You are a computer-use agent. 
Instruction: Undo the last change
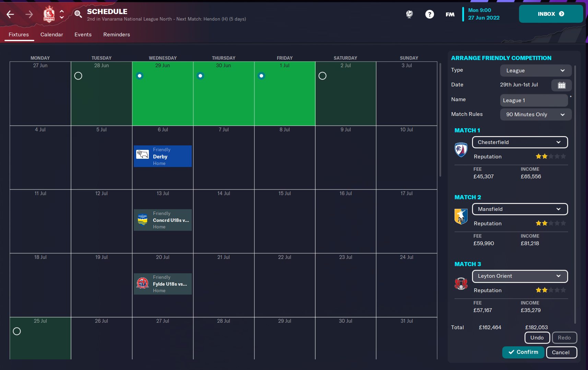(x=537, y=338)
